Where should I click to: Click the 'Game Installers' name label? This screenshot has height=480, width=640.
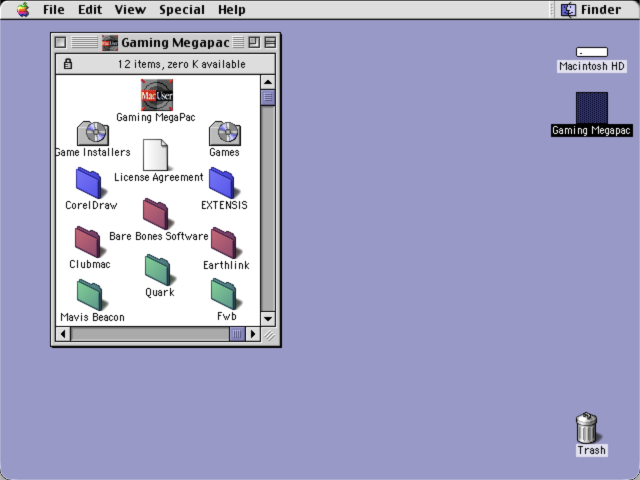[93, 152]
